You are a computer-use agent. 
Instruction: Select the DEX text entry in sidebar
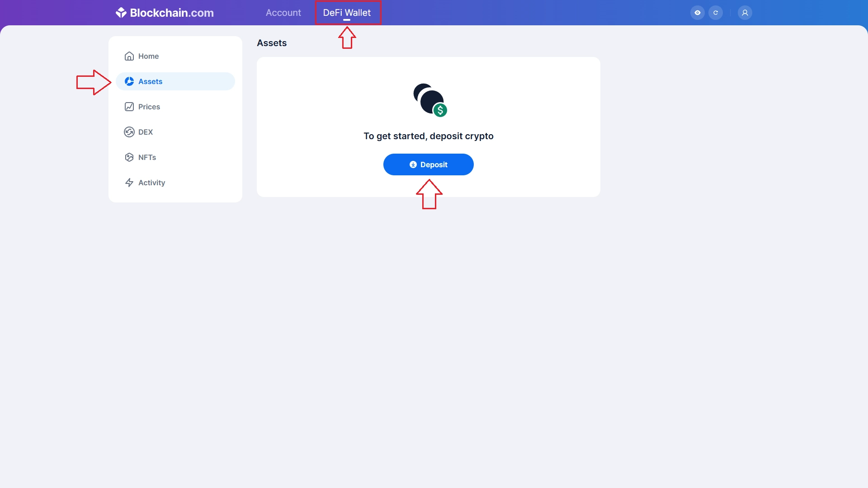[x=146, y=132]
